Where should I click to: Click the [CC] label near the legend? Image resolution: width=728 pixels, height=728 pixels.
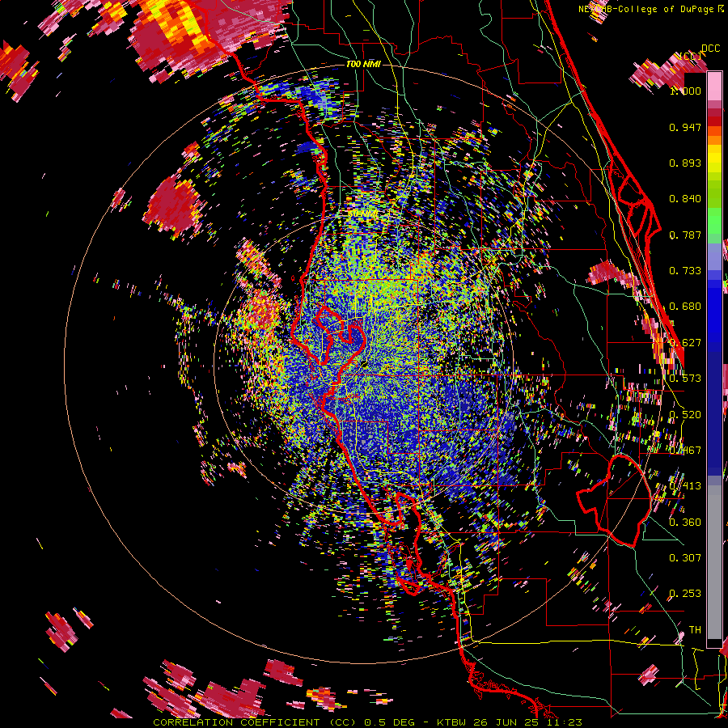[689, 56]
